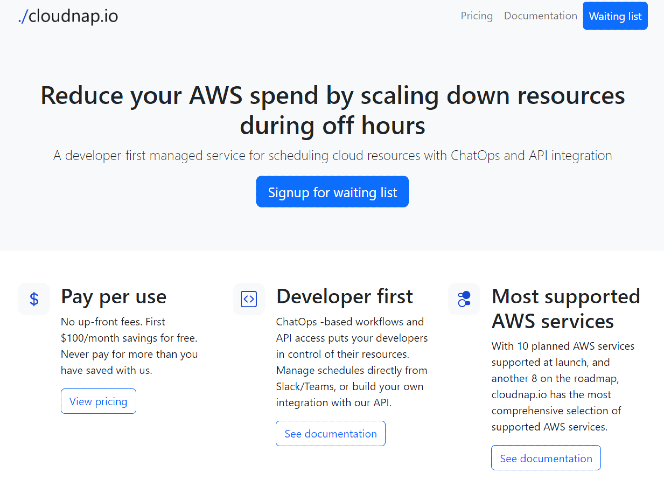Click the main Reduce your AWS spend headline
The height and width of the screenshot is (500, 664).
coord(332,110)
